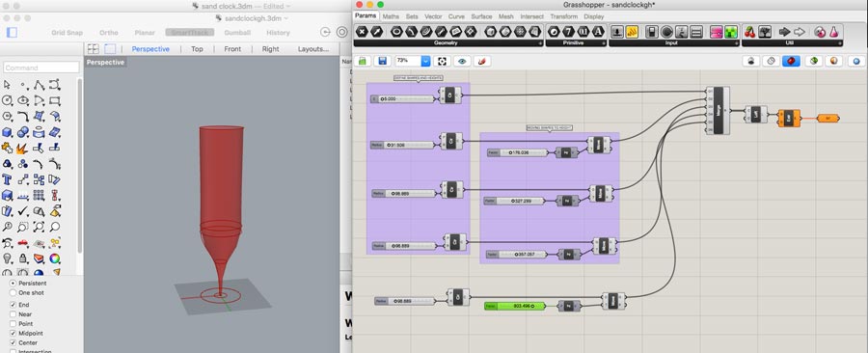Click the Button component icon in Input
This screenshot has height=353, width=868.
(x=667, y=32)
